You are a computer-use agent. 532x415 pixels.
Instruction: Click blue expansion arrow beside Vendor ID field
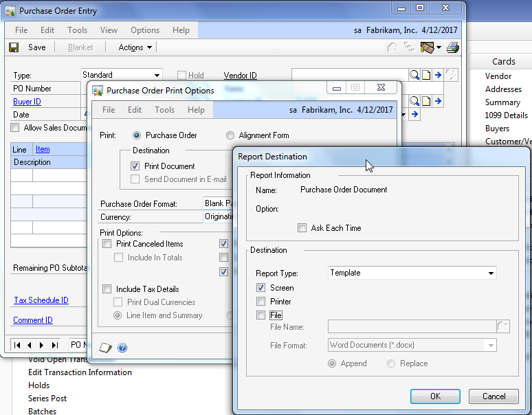(x=438, y=75)
